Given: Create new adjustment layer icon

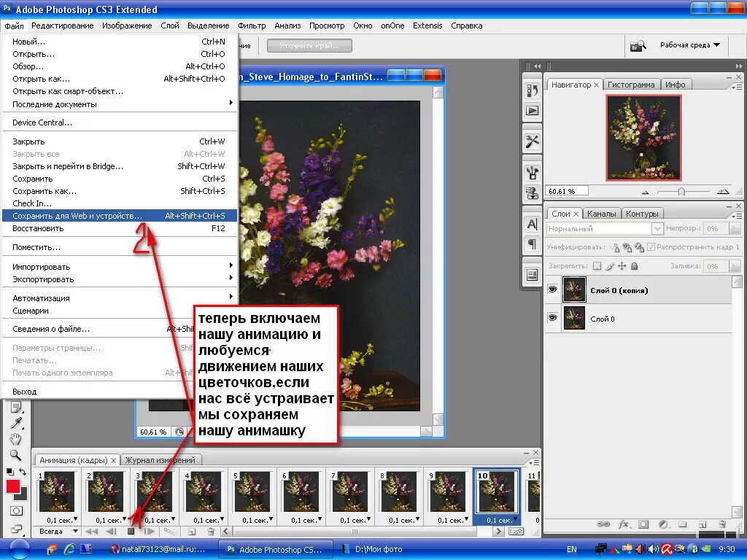Looking at the screenshot, I should click(663, 524).
